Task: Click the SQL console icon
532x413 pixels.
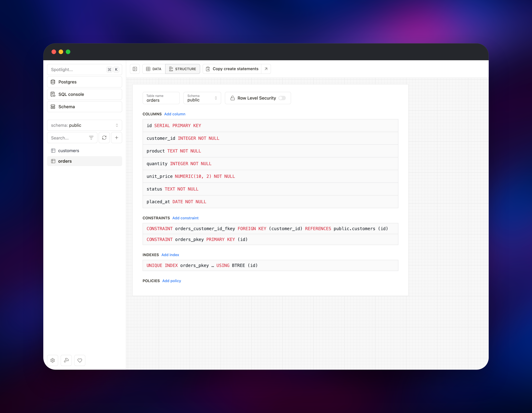Action: [53, 94]
